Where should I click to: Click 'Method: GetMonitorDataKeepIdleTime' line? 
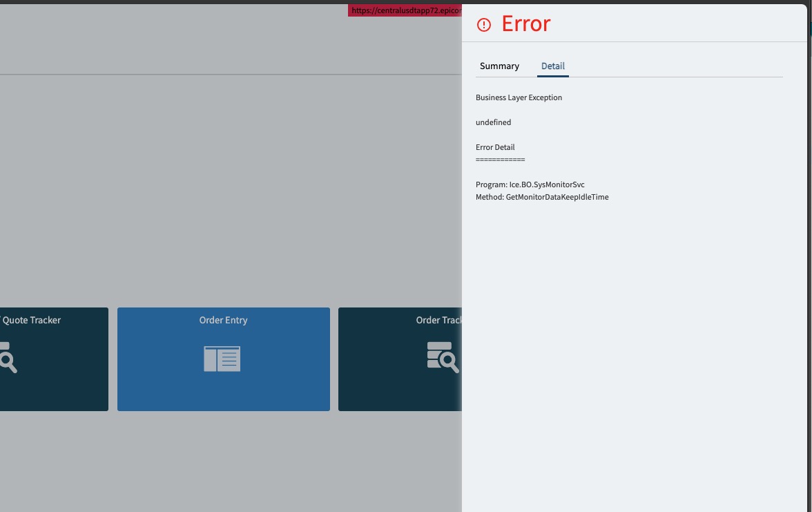pyautogui.click(x=542, y=197)
